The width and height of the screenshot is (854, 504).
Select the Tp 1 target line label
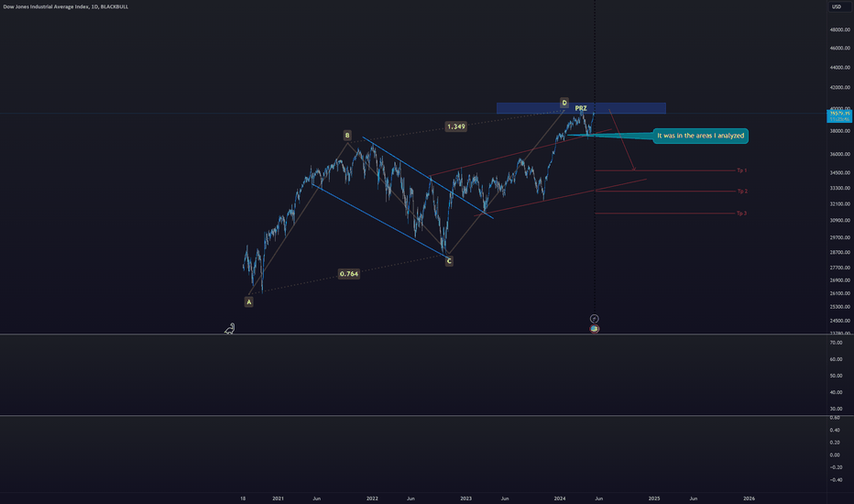[741, 170]
